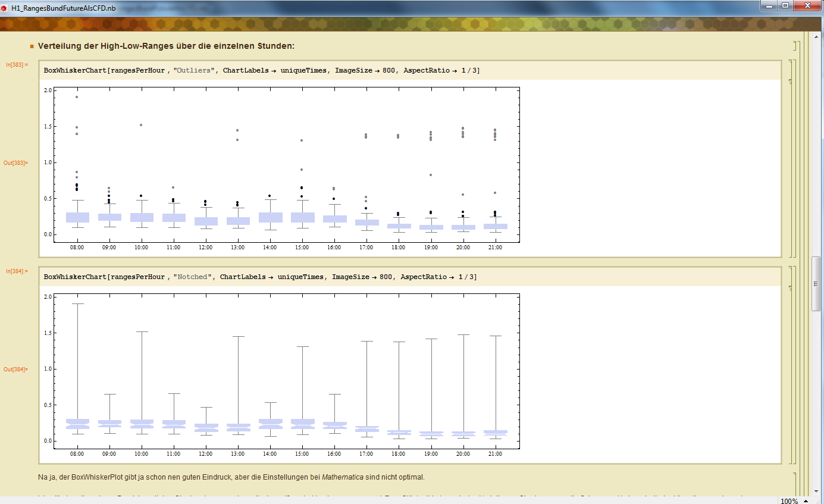
Task: Close the H1_RangesBundFutureAlsCFD.nb window
Action: click(807, 6)
